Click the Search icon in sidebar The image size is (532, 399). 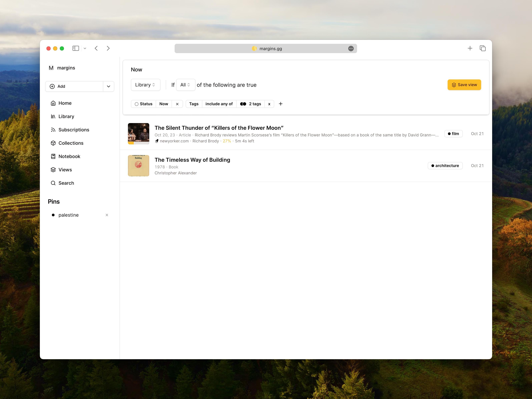[x=53, y=183]
